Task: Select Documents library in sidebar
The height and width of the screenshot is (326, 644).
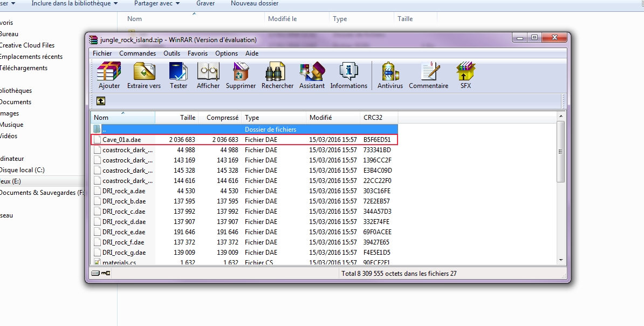Action: (x=16, y=102)
